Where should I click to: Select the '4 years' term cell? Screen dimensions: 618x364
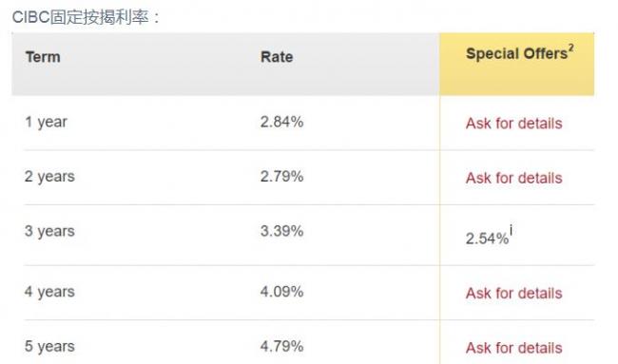click(49, 292)
